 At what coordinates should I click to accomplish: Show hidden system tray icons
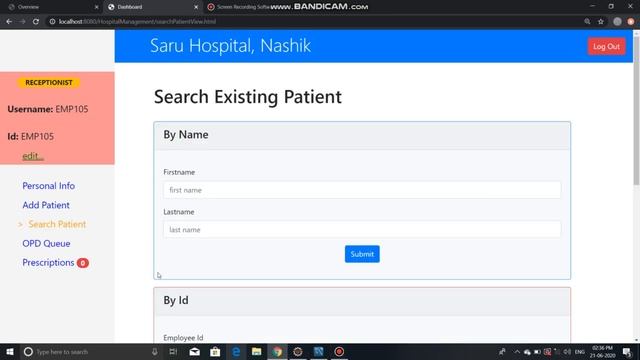coord(517,351)
